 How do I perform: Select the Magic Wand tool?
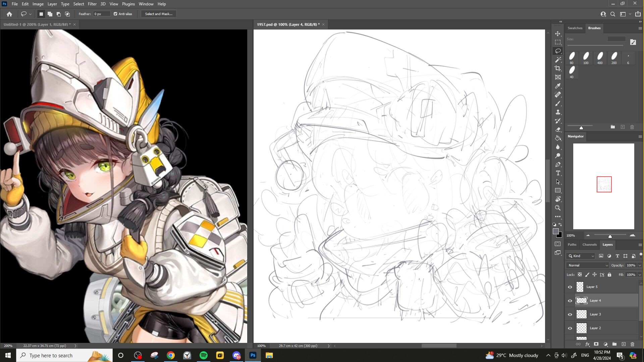558,60
